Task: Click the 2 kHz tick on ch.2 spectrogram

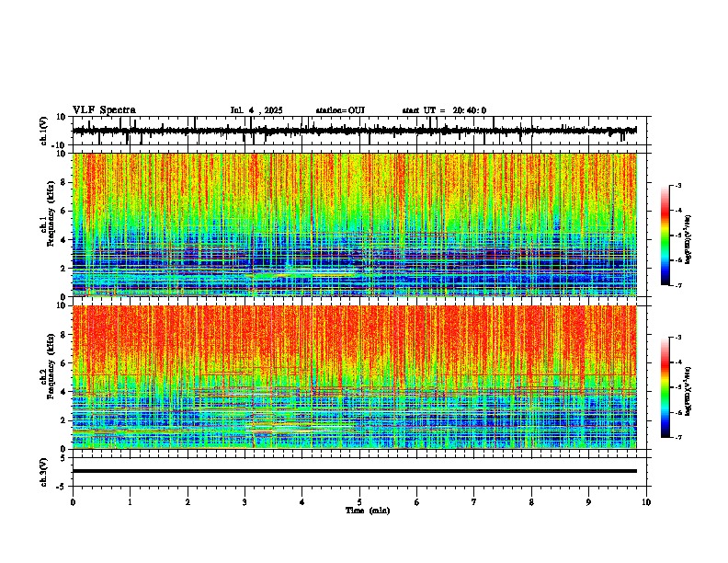Action: coord(63,420)
